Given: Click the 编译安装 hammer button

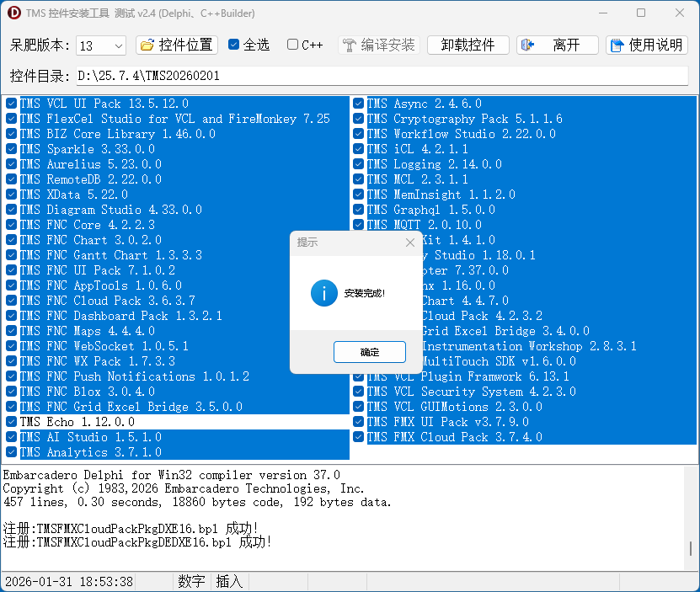Looking at the screenshot, I should [378, 45].
